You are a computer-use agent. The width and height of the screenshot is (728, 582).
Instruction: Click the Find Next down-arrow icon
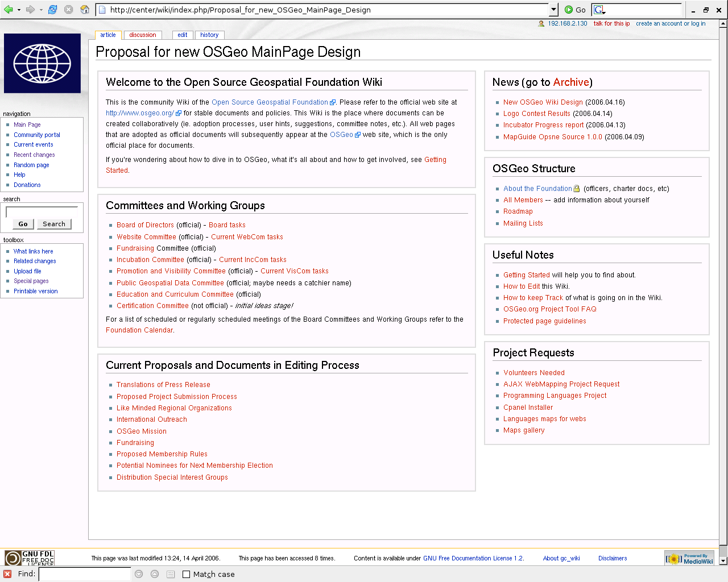[139, 574]
